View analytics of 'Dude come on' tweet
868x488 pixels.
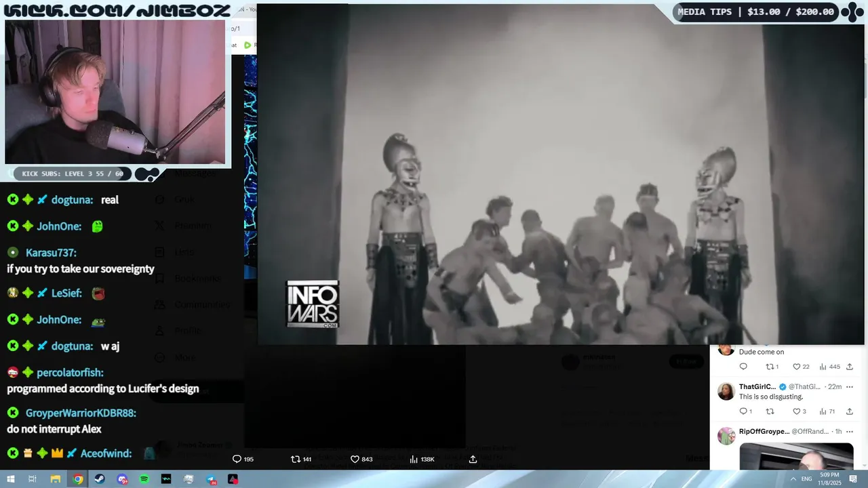click(829, 367)
